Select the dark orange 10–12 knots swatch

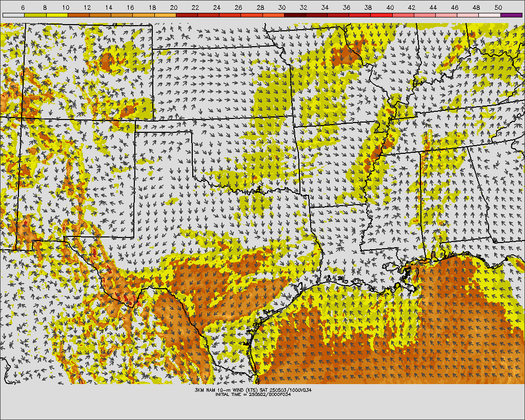[x=78, y=15]
